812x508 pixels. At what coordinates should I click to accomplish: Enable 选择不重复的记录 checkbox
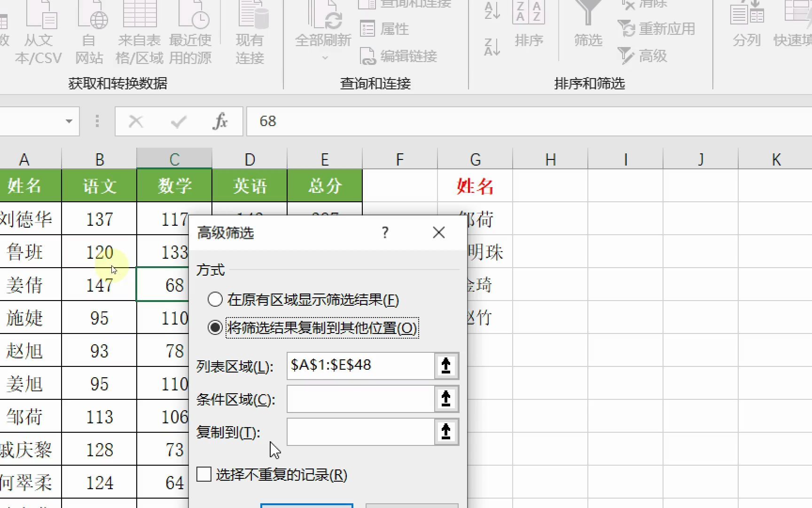[x=203, y=475]
